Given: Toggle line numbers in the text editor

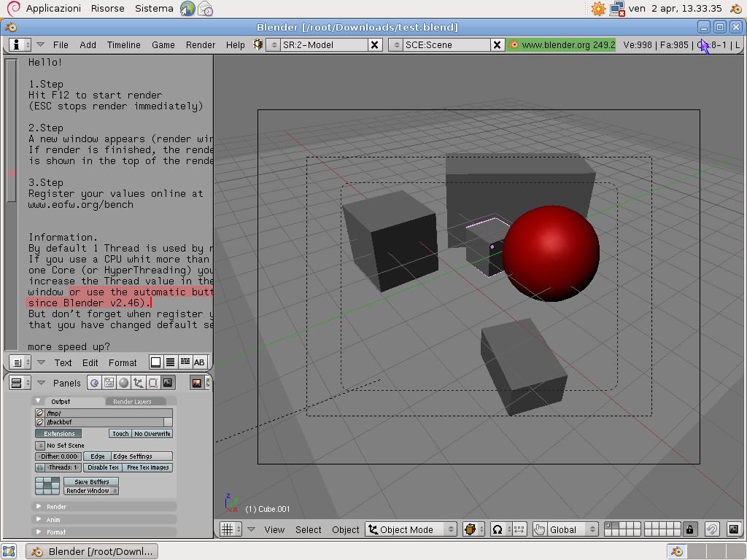Looking at the screenshot, I should (x=170, y=362).
